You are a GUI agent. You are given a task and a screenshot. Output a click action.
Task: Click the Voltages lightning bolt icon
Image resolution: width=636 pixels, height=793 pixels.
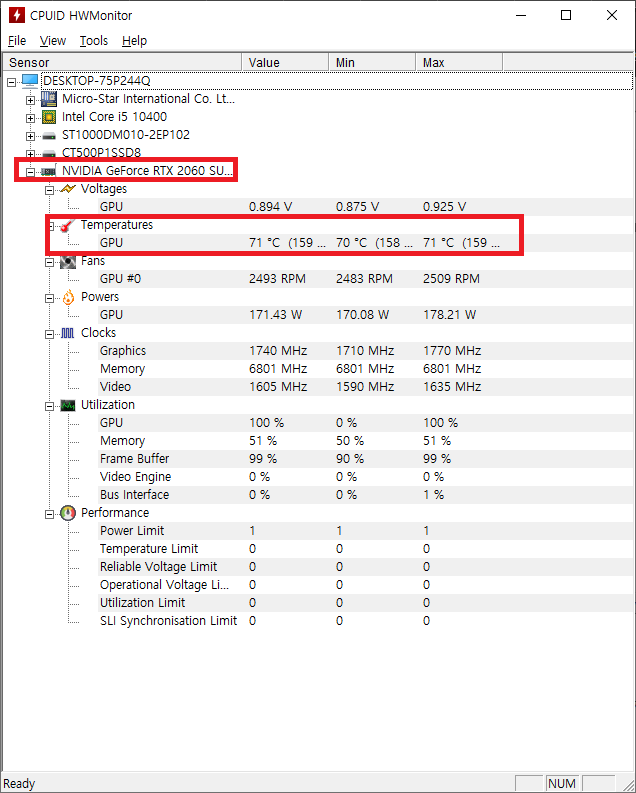pos(68,189)
